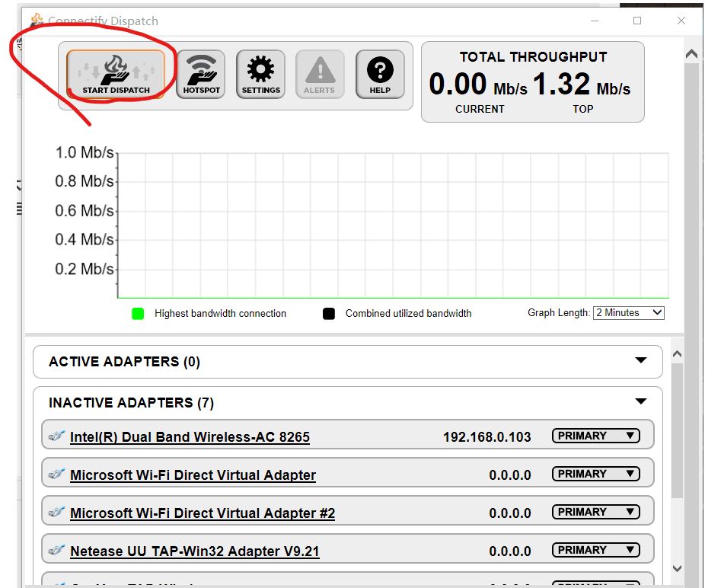Open Microsoft Wi-Fi Direct Virtual Adapter #2 link
705x588 pixels.
click(x=203, y=513)
